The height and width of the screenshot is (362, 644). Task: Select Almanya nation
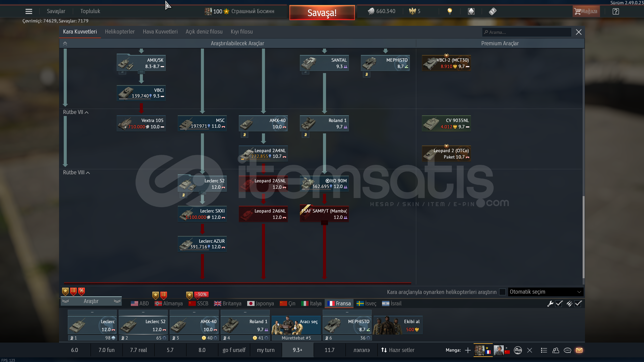[x=169, y=303]
